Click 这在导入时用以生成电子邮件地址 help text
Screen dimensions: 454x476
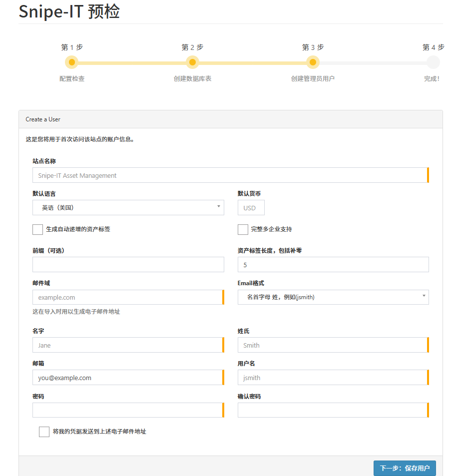(76, 312)
